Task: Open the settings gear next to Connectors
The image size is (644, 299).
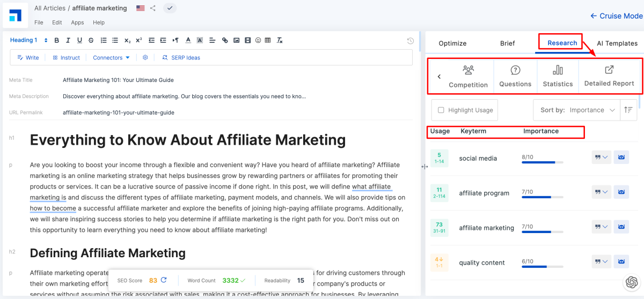Action: coord(145,57)
